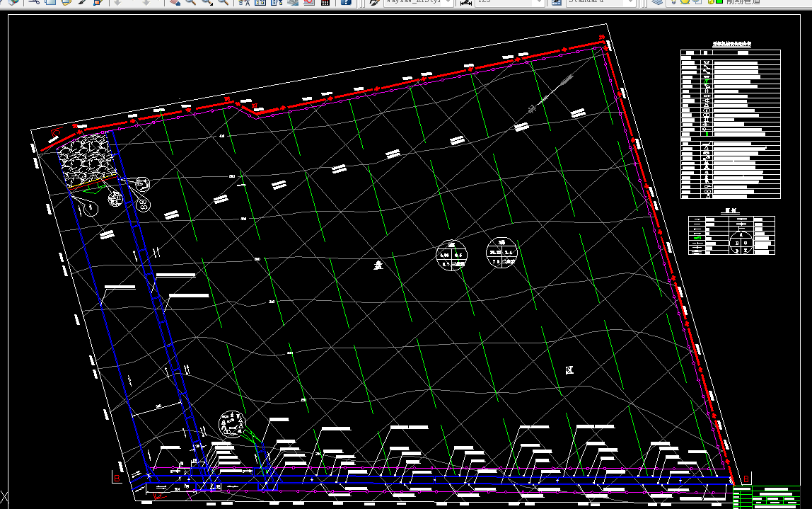Click the Redo arrow icon

click(x=146, y=2)
